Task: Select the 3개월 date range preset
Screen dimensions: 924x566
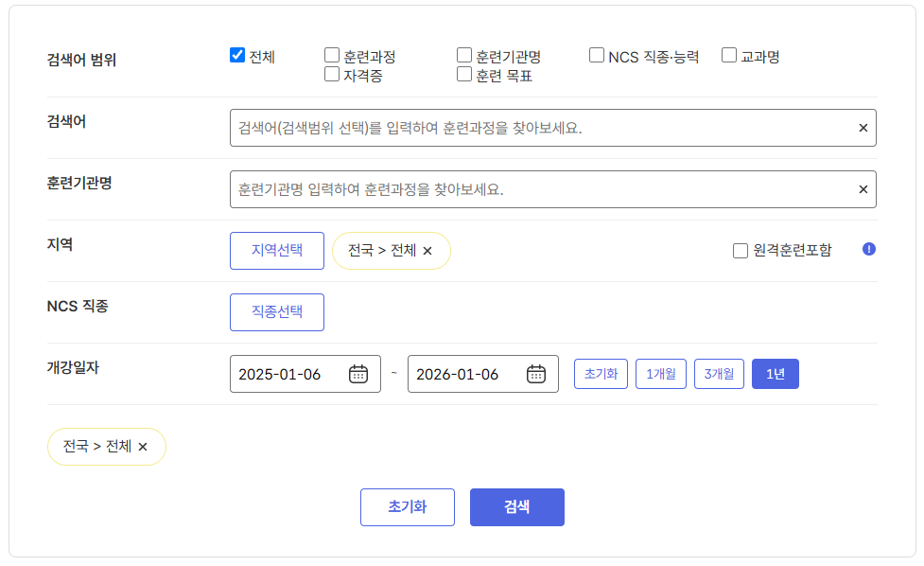Action: (x=718, y=373)
